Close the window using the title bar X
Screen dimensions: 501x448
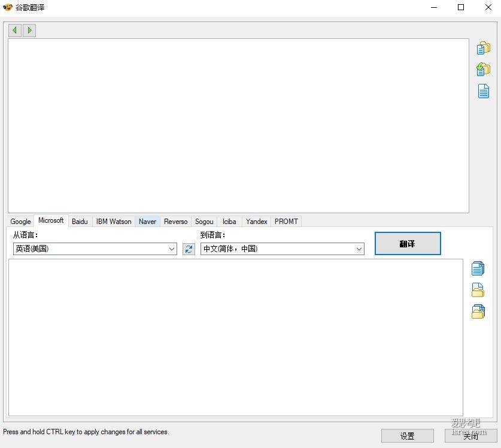click(488, 7)
